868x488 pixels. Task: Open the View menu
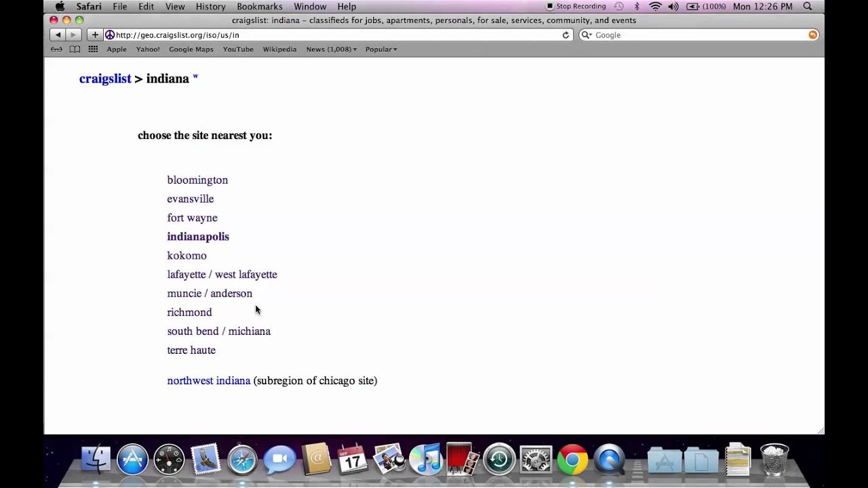point(175,7)
